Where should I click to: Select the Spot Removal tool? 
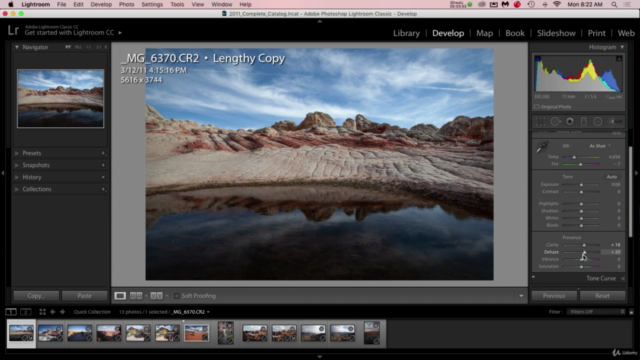(555, 122)
